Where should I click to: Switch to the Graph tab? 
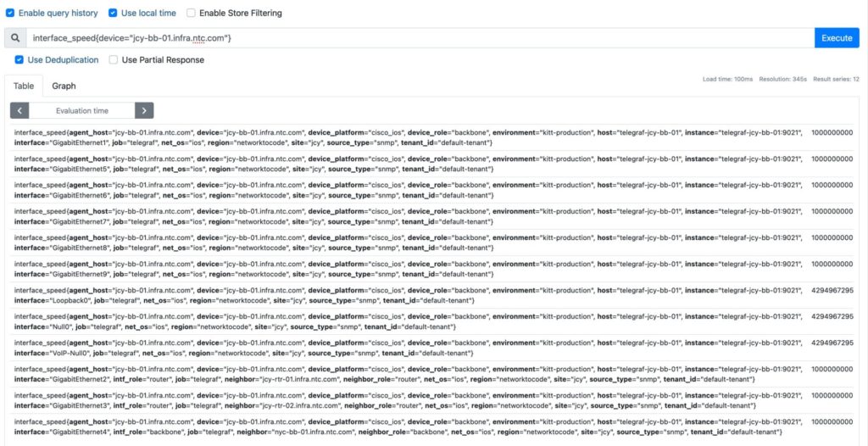pyautogui.click(x=64, y=86)
